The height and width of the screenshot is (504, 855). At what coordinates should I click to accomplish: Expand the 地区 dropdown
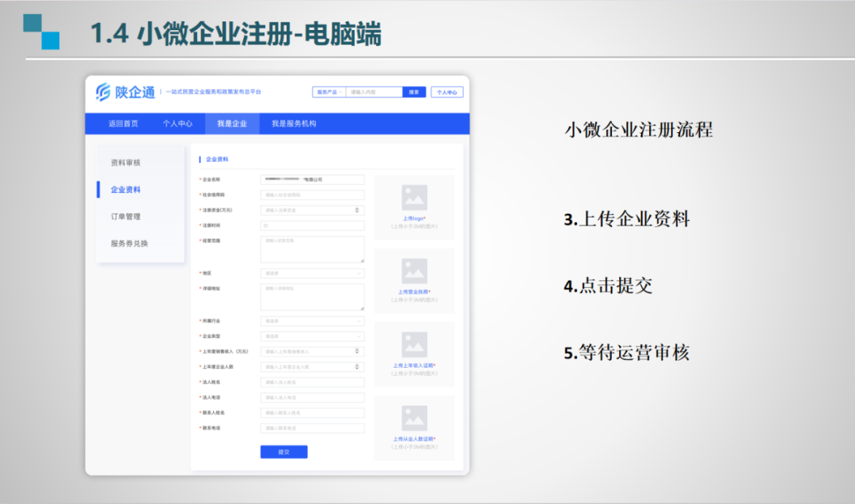pos(312,274)
